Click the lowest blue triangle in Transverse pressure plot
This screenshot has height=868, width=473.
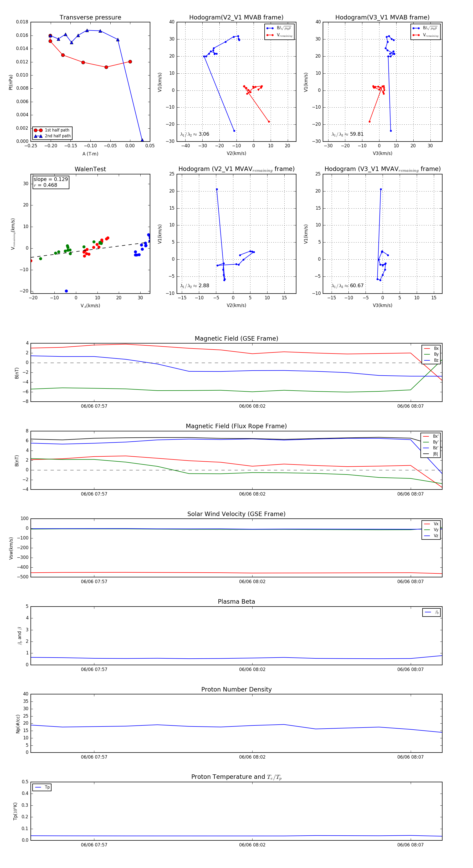pyautogui.click(x=142, y=140)
